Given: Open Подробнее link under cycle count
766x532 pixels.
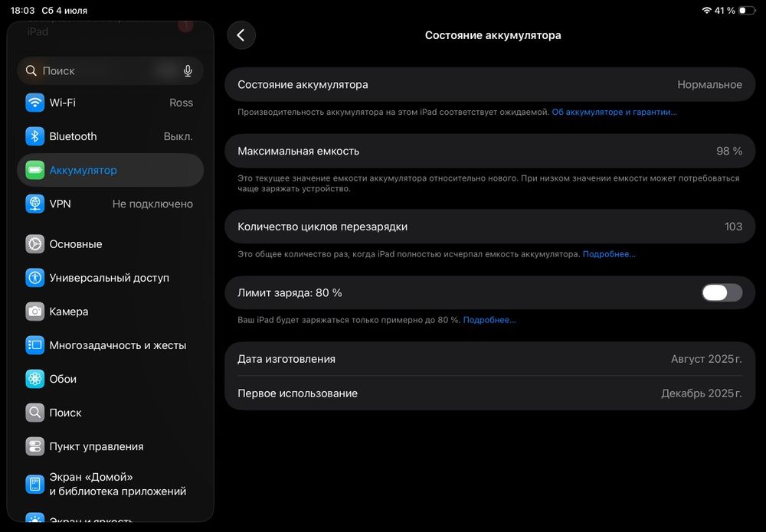Looking at the screenshot, I should tap(609, 254).
